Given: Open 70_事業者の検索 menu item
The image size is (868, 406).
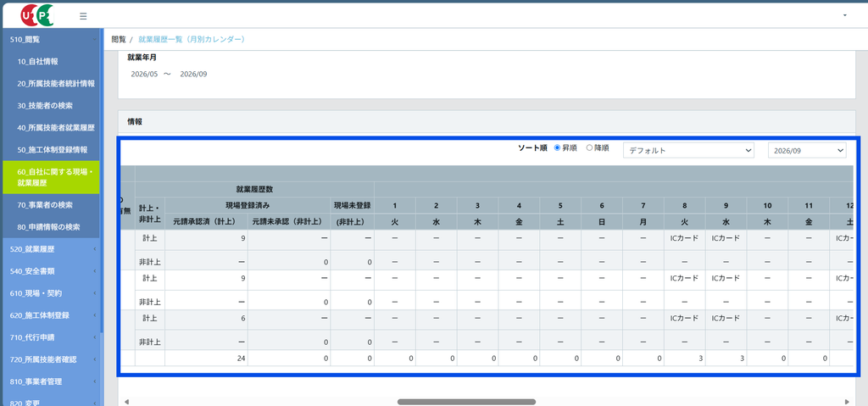Looking at the screenshot, I should [50, 205].
